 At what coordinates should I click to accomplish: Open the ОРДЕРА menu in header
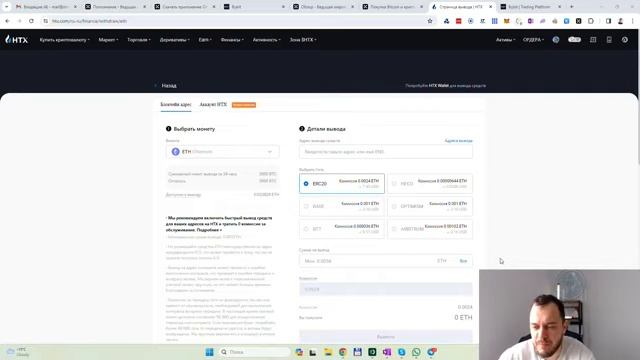(533, 40)
